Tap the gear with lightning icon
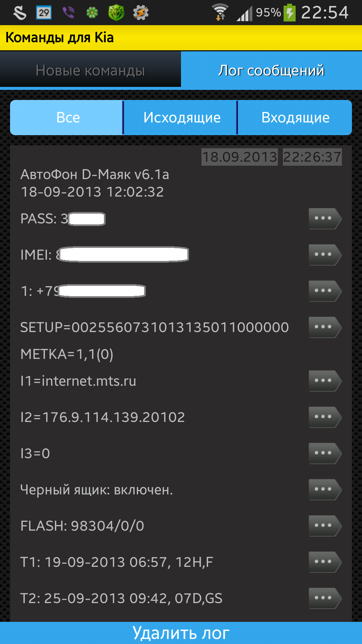Screen dimensions: 362x644 (x=141, y=13)
